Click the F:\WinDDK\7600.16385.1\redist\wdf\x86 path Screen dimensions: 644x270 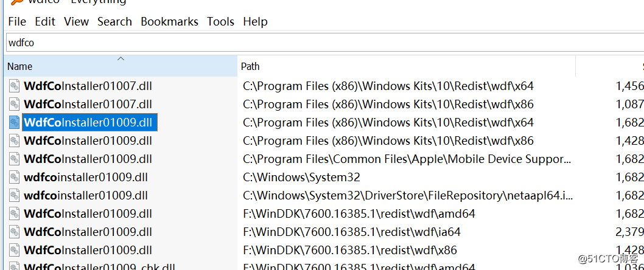click(350, 251)
